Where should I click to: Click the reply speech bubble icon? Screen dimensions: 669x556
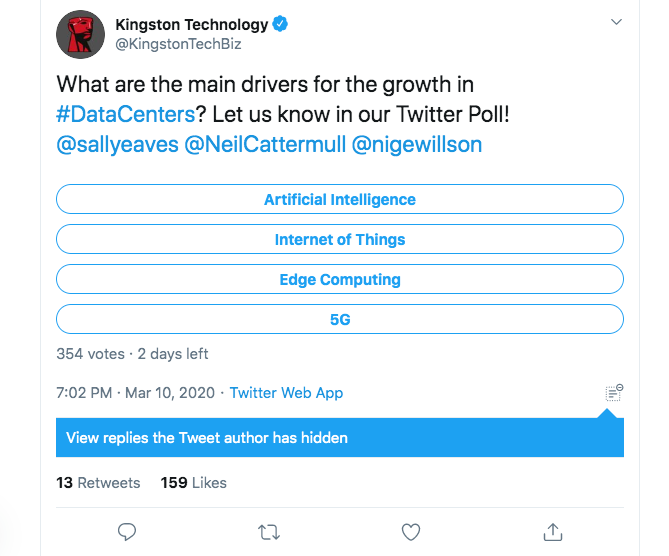click(127, 531)
